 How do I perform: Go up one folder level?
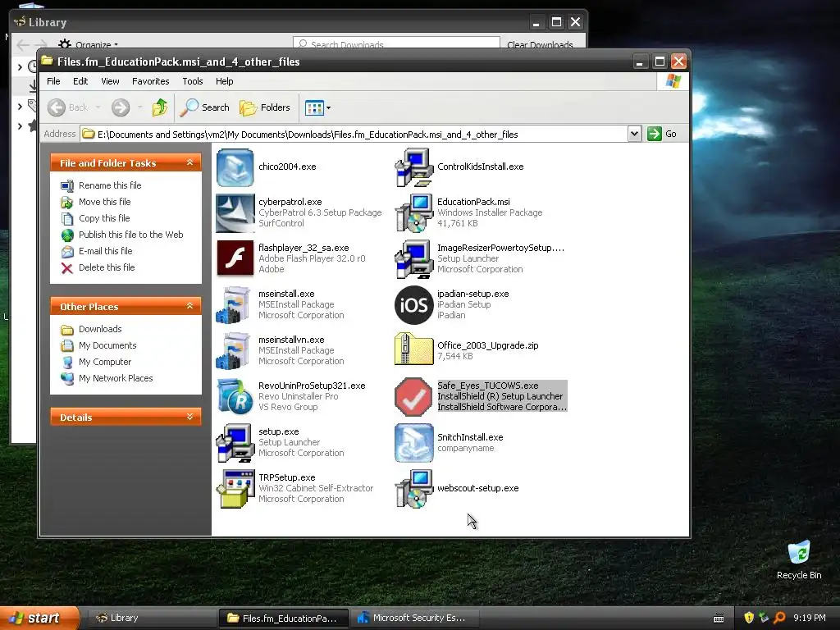tap(159, 107)
